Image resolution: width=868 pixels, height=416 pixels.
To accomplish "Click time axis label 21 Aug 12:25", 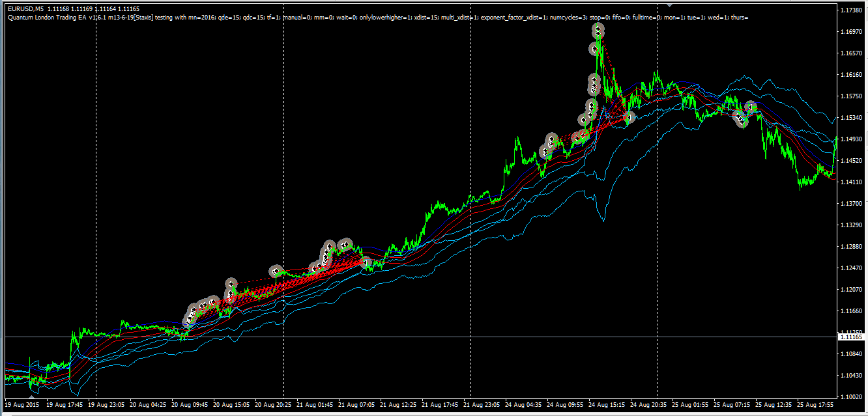I will pyautogui.click(x=399, y=404).
